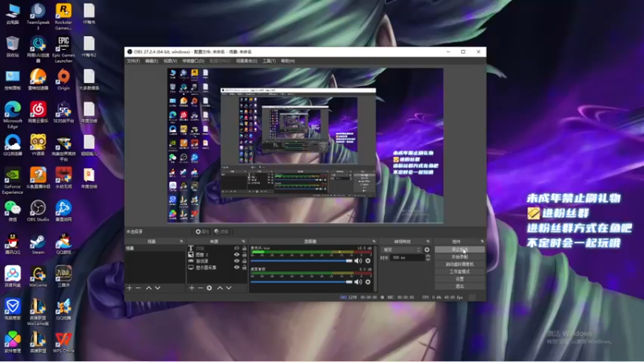Toggle visibility of the 图像 2 source
Viewport: 644px width, 362px height.
(x=237, y=254)
